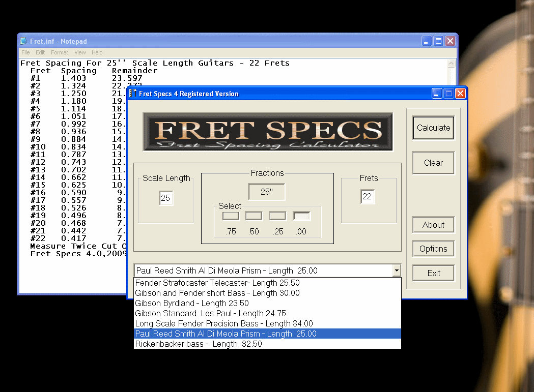Choose Gibson and Fender short Bass preset
The width and height of the screenshot is (534, 392).
tap(267, 293)
